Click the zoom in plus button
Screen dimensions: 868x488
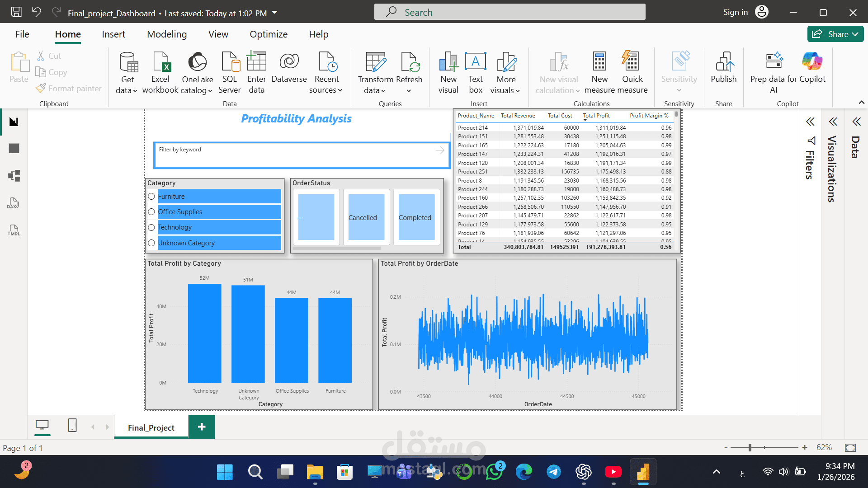805,447
